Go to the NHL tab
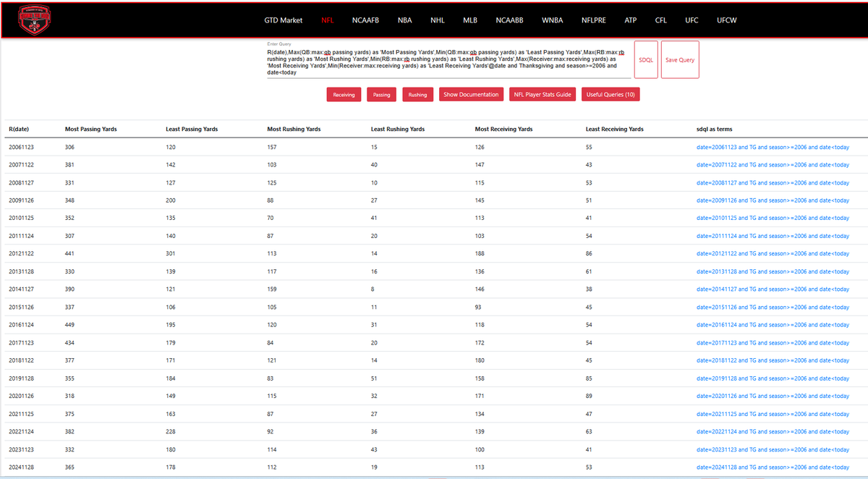The width and height of the screenshot is (868, 479). (438, 20)
